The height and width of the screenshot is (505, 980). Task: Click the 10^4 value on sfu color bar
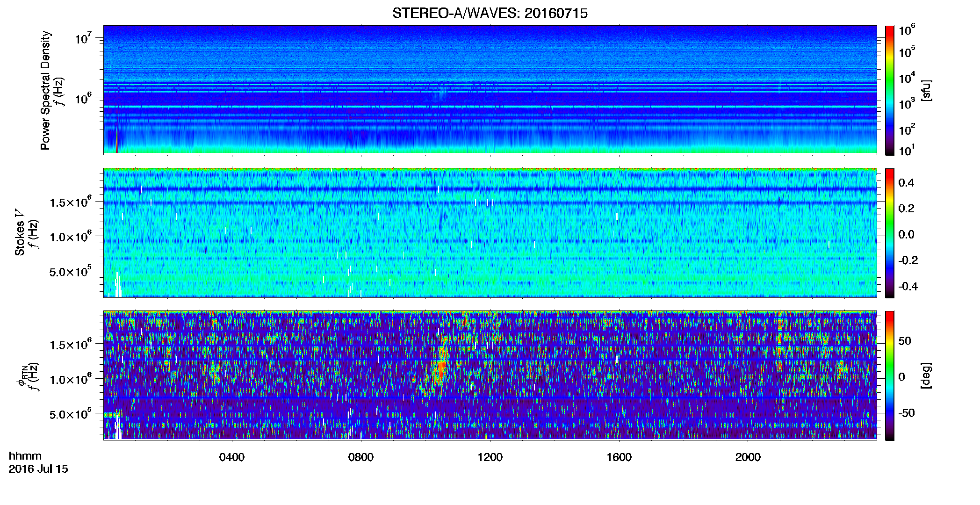coord(907,78)
